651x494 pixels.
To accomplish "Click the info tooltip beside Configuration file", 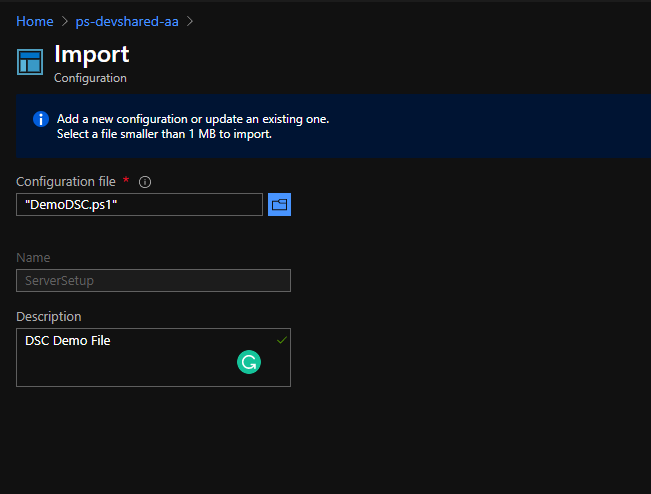I will 145,182.
